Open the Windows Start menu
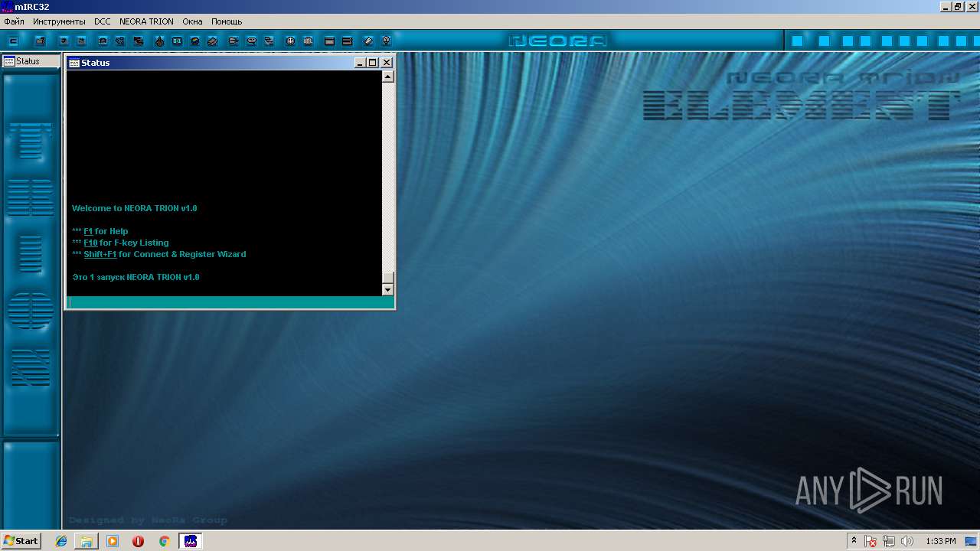The width and height of the screenshot is (980, 551). (21, 541)
